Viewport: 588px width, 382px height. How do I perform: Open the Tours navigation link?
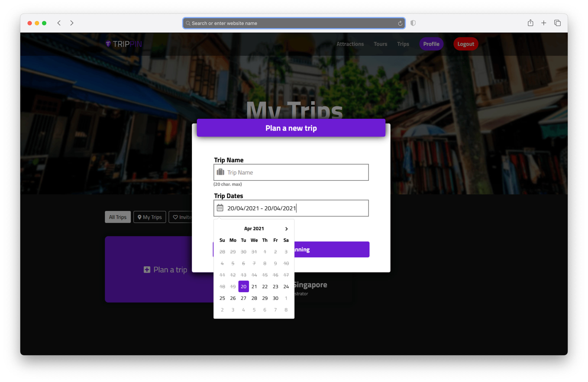(380, 44)
